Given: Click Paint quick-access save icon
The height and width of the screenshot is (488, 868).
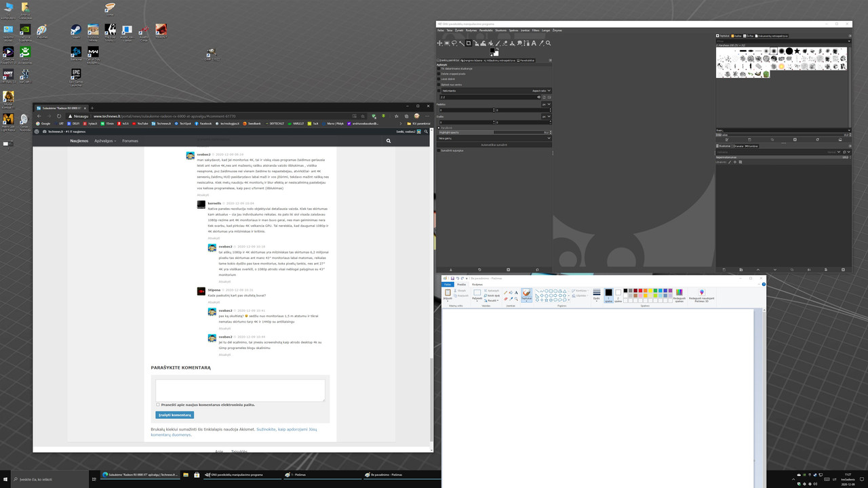Looking at the screenshot, I should tap(452, 279).
